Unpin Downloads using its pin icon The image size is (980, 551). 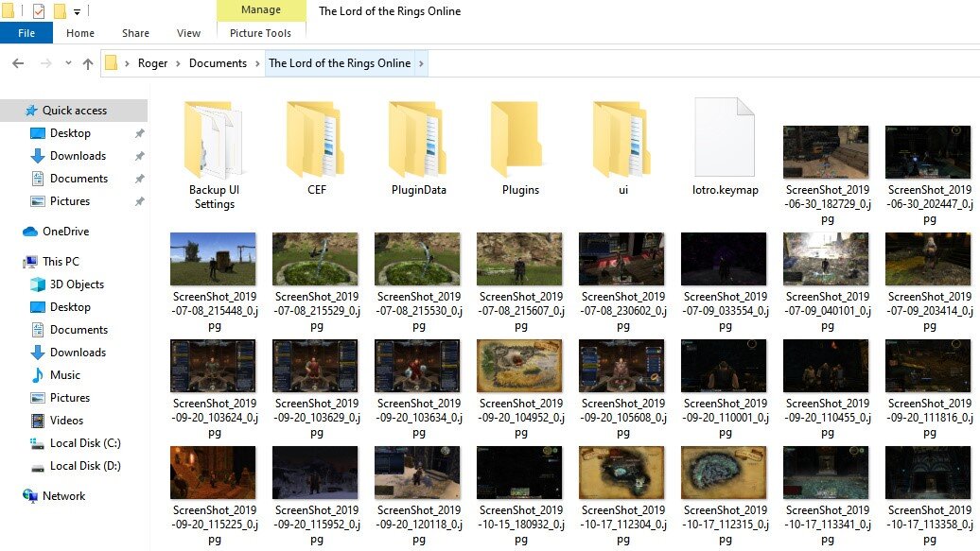[x=139, y=156]
